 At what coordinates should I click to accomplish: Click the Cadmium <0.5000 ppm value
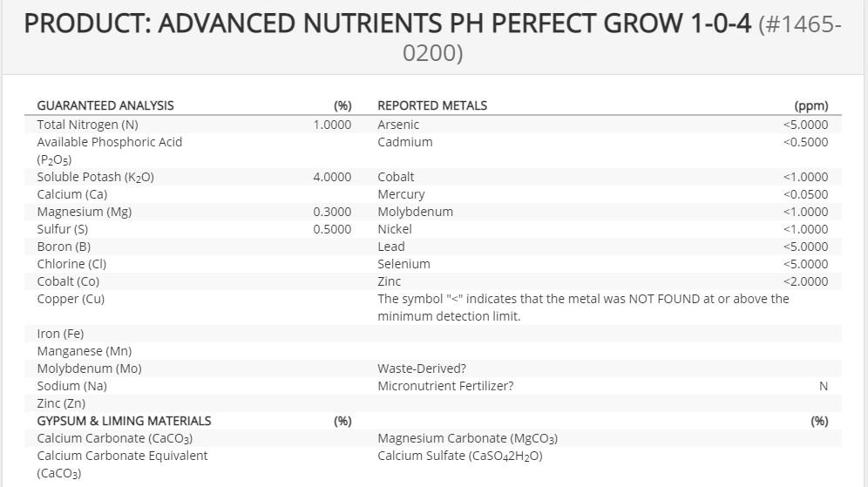coord(805,142)
